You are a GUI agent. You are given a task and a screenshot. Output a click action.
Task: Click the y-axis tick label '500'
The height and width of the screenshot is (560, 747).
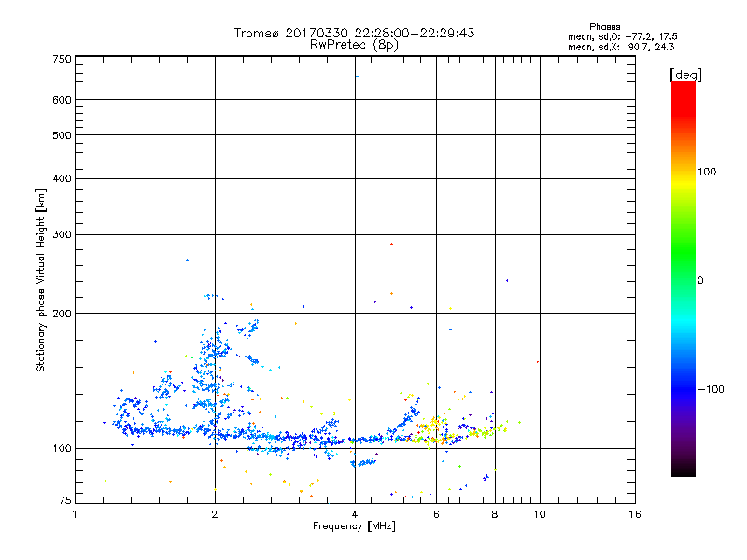tap(62, 135)
